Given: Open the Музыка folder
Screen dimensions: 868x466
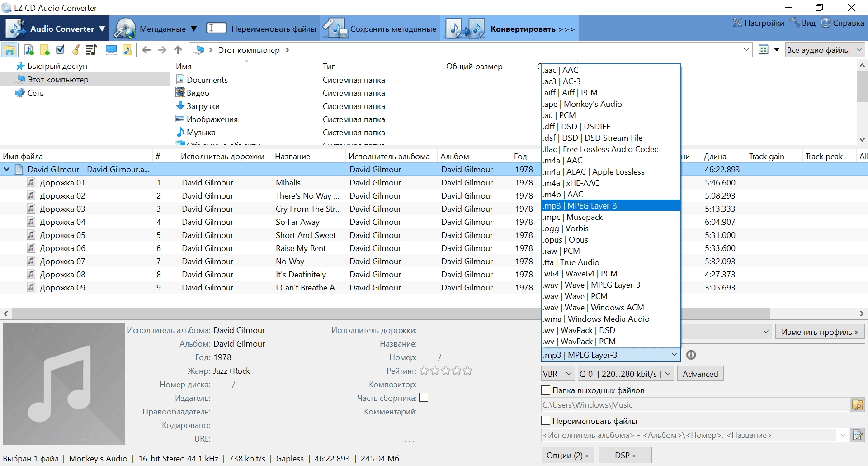Looking at the screenshot, I should (196, 133).
